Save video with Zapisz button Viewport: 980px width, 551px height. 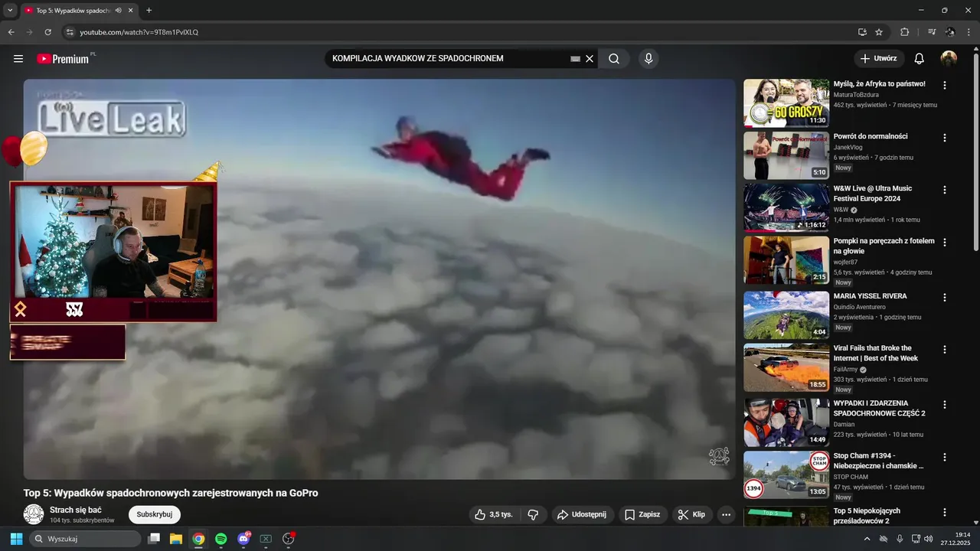(642, 514)
